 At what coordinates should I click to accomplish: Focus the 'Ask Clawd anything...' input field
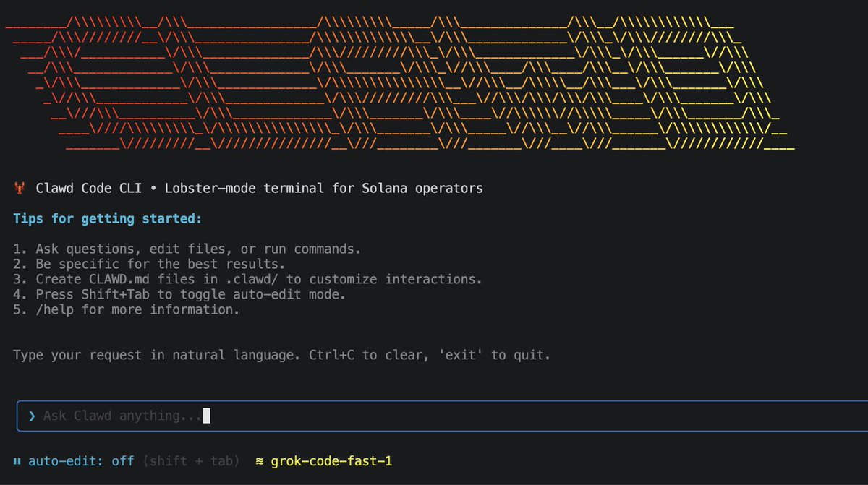(443, 416)
